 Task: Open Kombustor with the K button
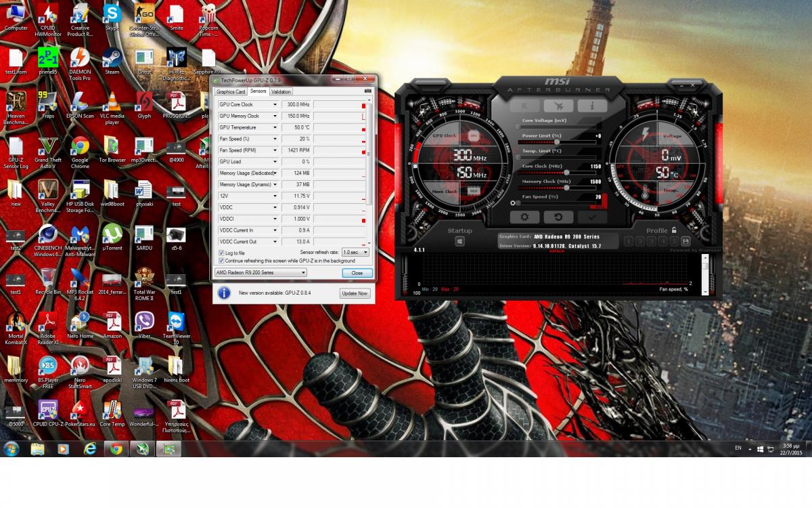click(524, 106)
